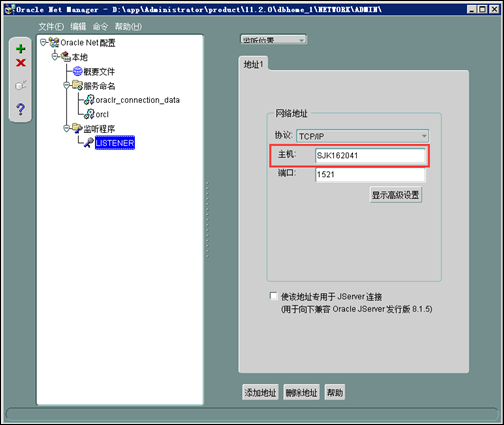Click the 帮助 button at bottom
Viewport: 504px width, 425px height.
[335, 392]
